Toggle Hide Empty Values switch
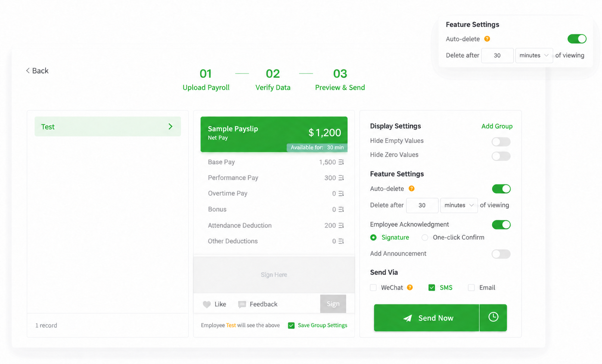This screenshot has width=602, height=364. 501,141
